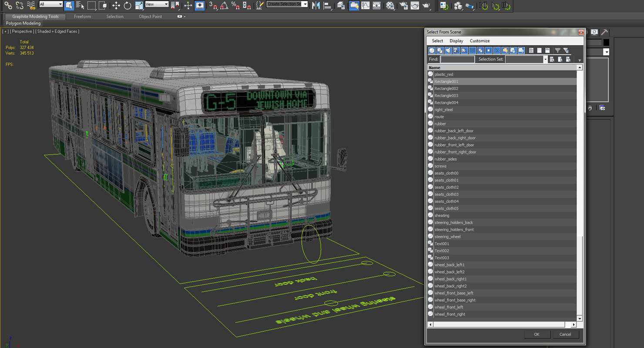Open the Curve Editor icon

(366, 5)
